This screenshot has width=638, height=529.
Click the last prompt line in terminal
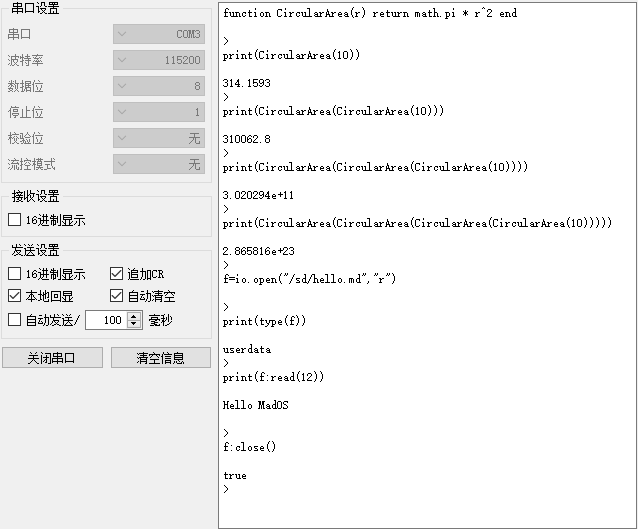pos(226,489)
